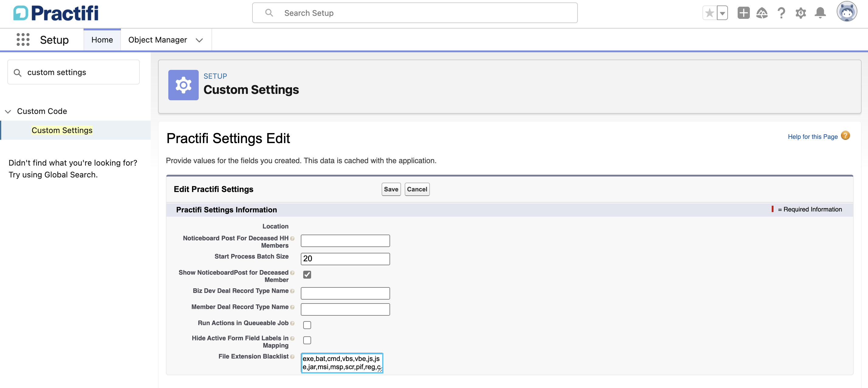Image resolution: width=868 pixels, height=388 pixels.
Task: Open the Object Manager tab
Action: (x=157, y=40)
